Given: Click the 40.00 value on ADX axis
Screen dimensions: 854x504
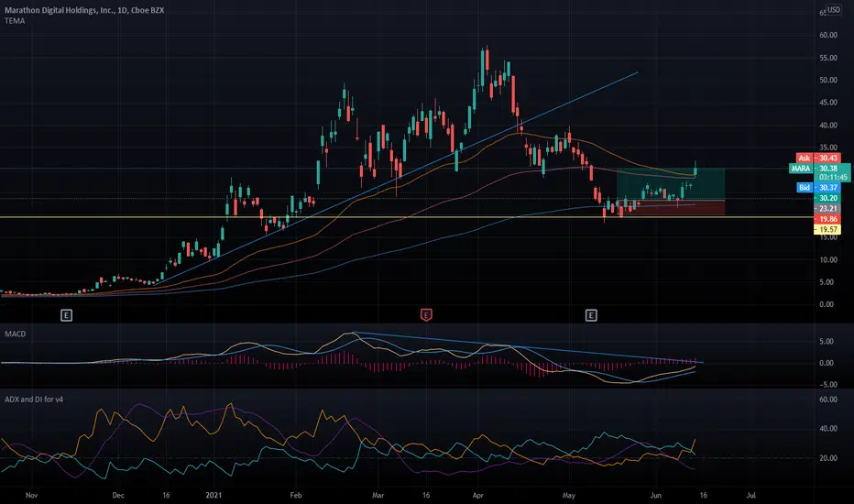Looking at the screenshot, I should [x=828, y=429].
